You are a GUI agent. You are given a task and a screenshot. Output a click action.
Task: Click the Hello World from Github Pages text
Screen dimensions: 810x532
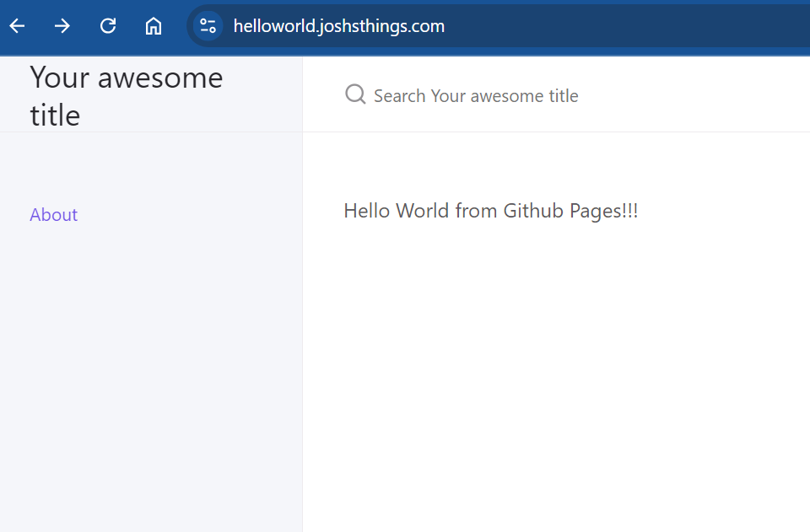click(490, 211)
